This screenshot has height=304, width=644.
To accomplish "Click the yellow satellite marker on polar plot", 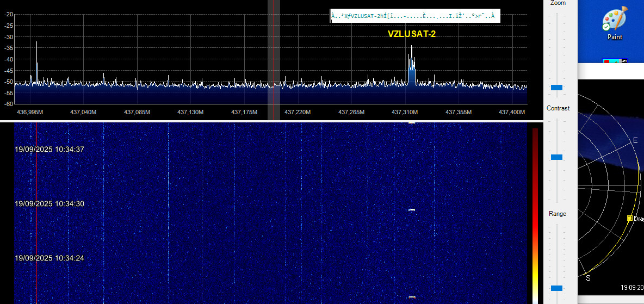I will 630,218.
